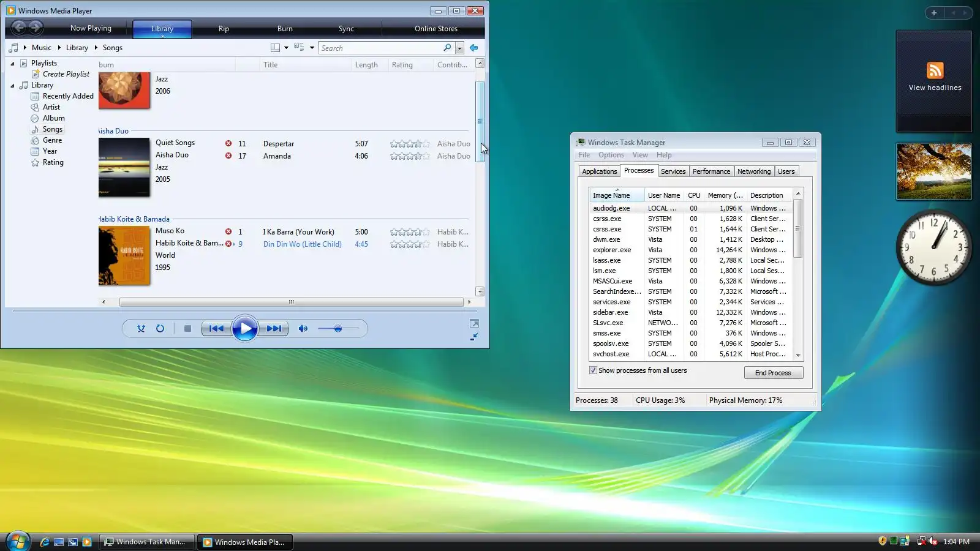Screen dimensions: 980x551
Task: Open the Now Playing tab
Action: (x=91, y=28)
